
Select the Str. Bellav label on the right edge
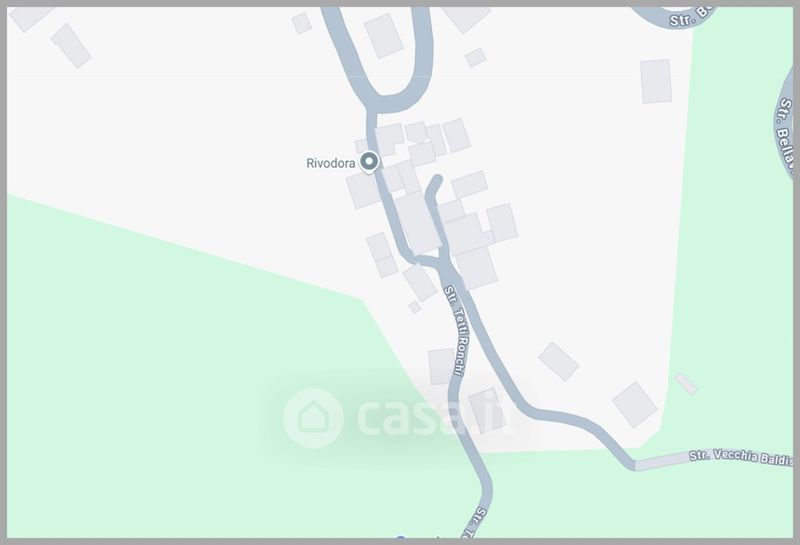click(x=786, y=137)
